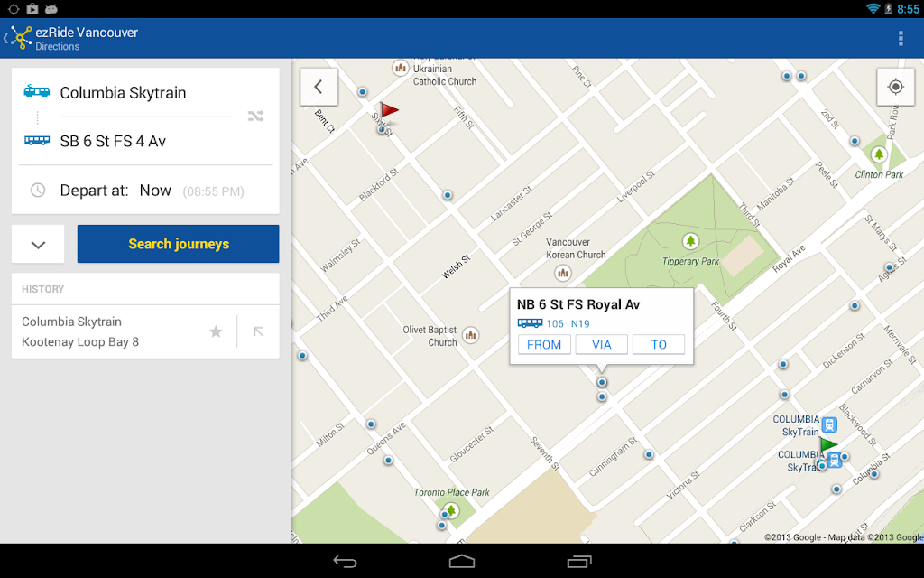Select the red destination flag marker

click(388, 111)
